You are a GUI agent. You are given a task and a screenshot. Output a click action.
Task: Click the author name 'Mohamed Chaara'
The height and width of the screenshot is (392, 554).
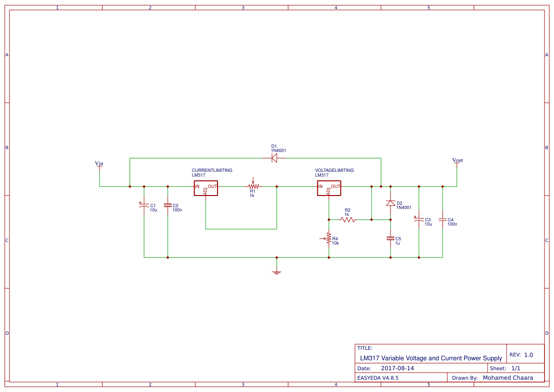click(x=508, y=377)
